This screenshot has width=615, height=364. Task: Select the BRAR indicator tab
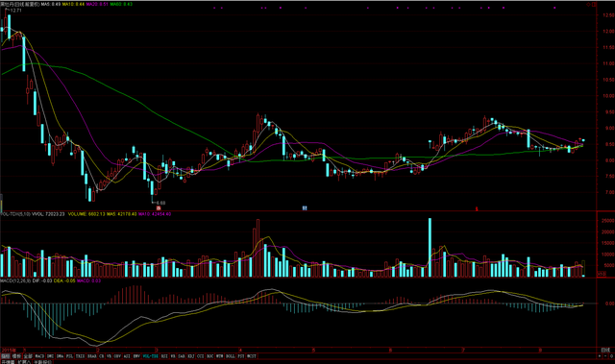click(91, 356)
